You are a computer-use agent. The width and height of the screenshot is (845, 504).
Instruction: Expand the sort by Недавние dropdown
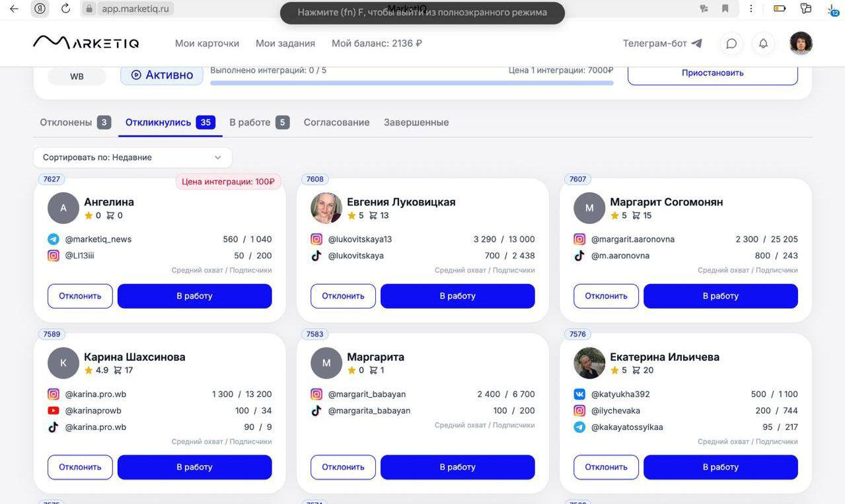point(133,157)
